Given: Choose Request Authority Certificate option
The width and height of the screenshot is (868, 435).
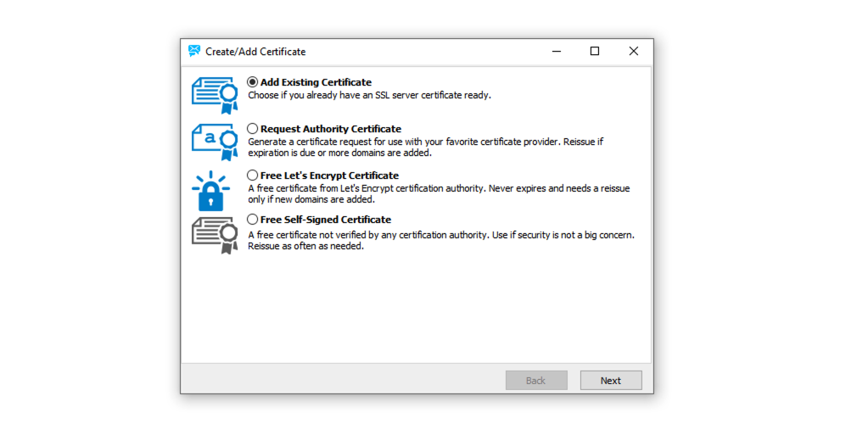Looking at the screenshot, I should [253, 128].
